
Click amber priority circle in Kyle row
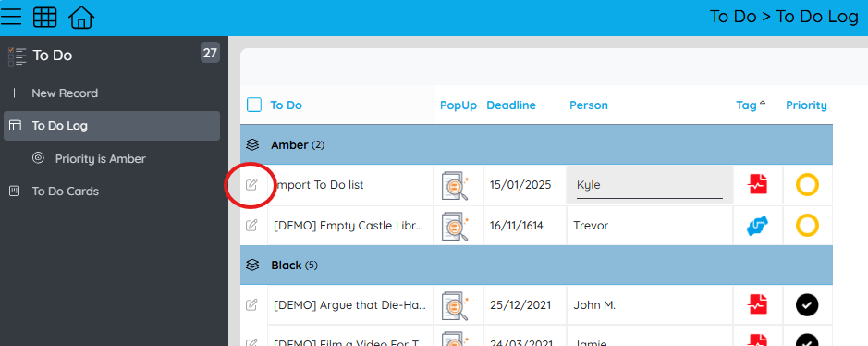pos(807,184)
